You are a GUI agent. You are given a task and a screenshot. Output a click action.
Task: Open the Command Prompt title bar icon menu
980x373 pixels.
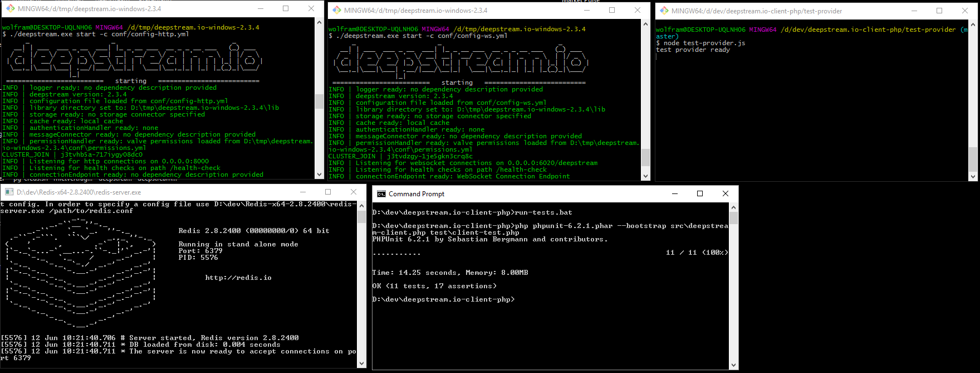coord(381,194)
